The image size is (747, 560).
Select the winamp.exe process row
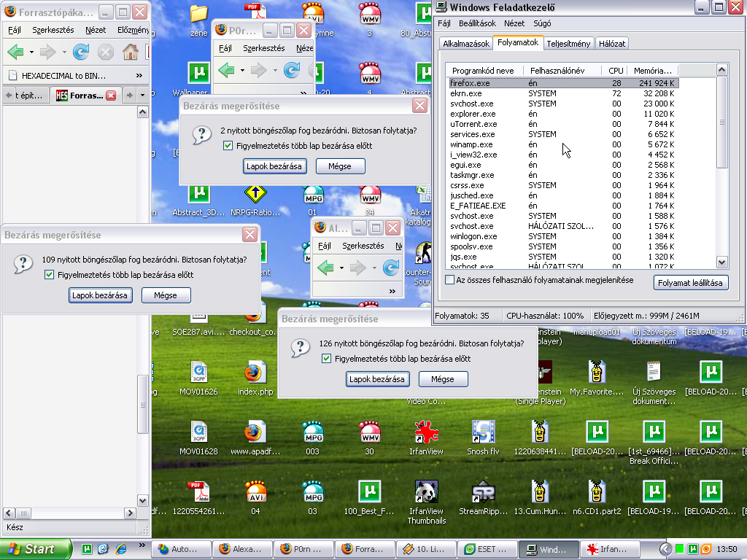pyautogui.click(x=563, y=144)
